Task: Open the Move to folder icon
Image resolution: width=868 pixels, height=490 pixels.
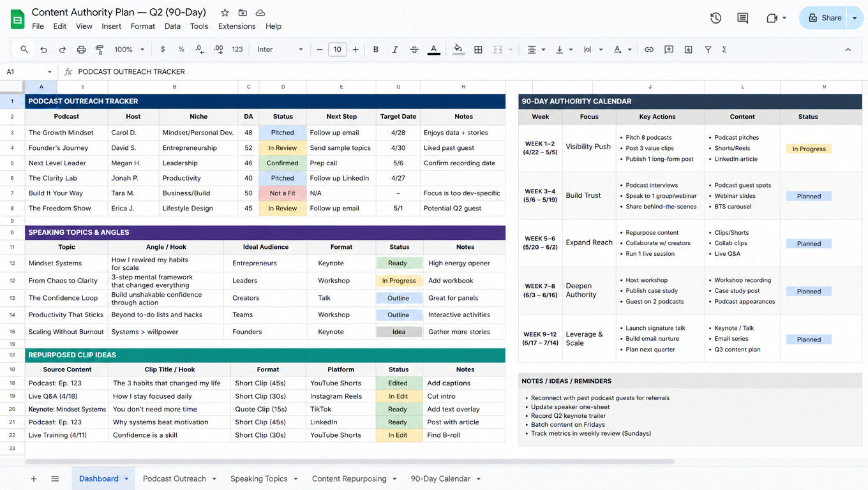Action: point(243,13)
